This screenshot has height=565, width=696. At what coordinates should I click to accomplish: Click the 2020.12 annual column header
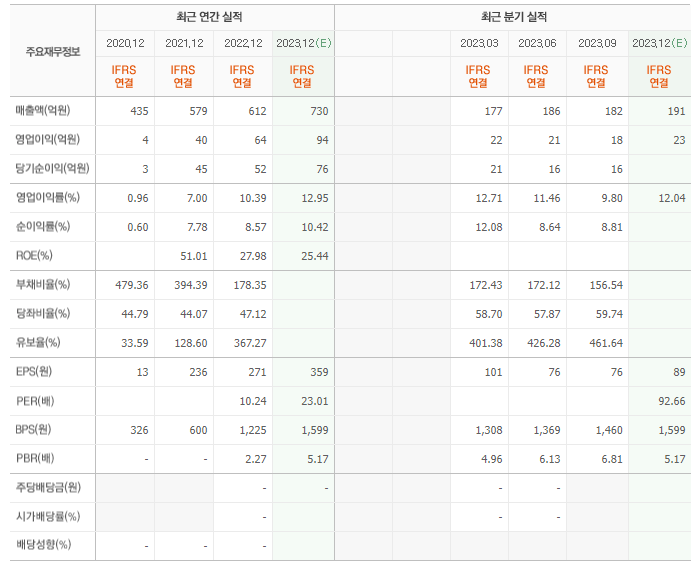(x=125, y=43)
